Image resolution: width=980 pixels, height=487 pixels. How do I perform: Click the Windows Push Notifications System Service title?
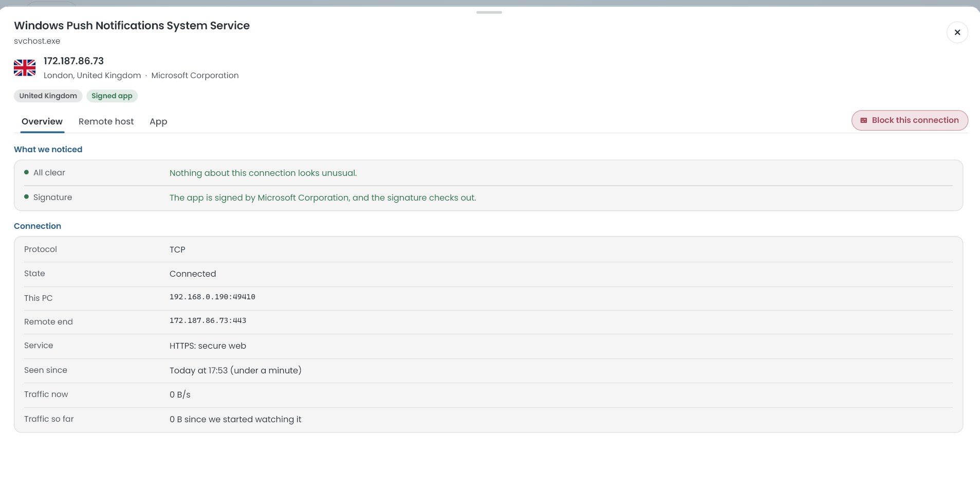click(x=132, y=26)
